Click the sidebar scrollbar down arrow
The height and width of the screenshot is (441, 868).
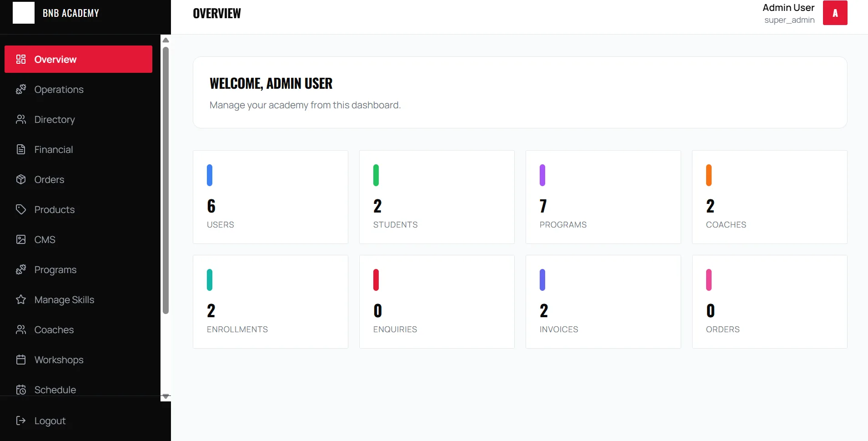(x=166, y=396)
